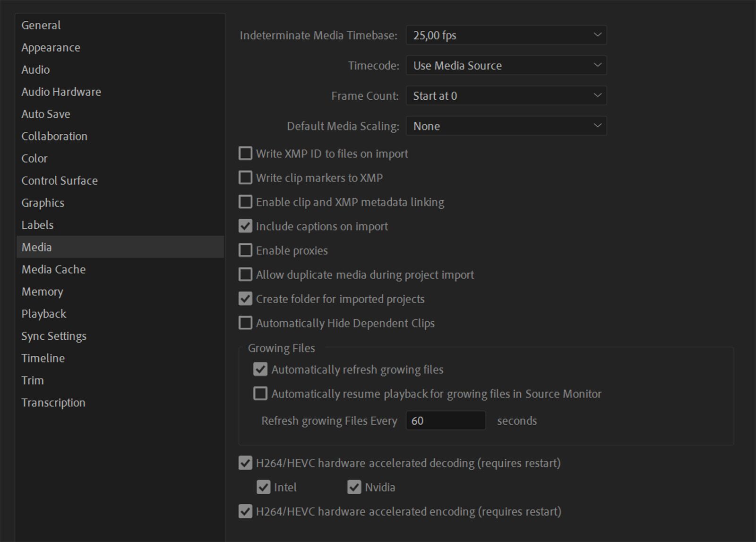Click the Refresh growing Files seconds field
756x542 pixels.
(x=446, y=421)
